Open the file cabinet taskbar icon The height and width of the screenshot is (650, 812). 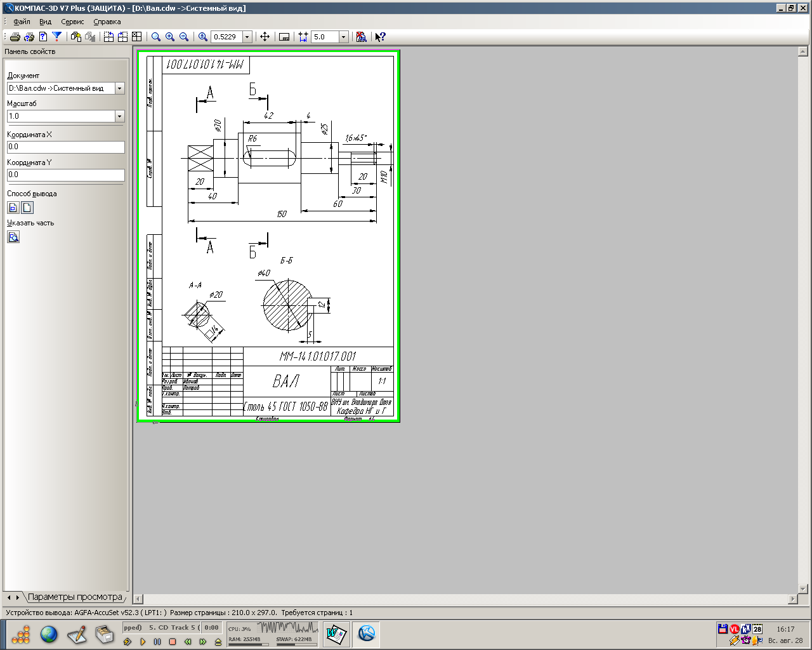click(x=104, y=634)
